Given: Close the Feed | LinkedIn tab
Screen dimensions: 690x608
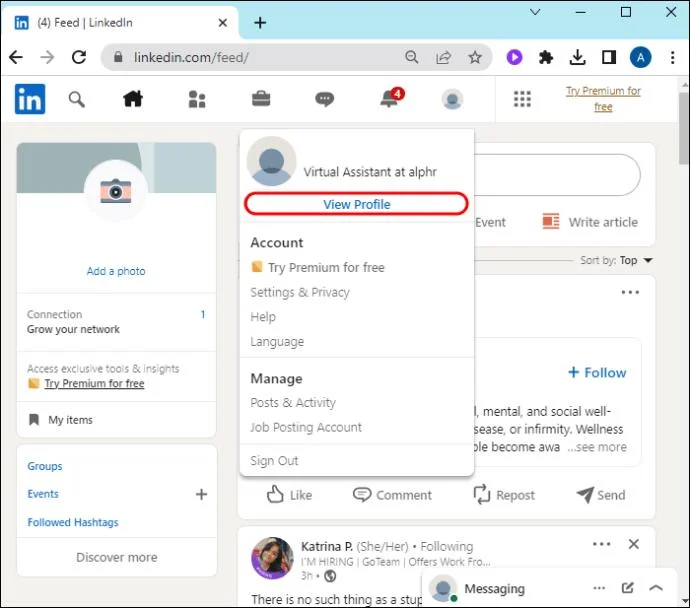Looking at the screenshot, I should click(x=223, y=22).
